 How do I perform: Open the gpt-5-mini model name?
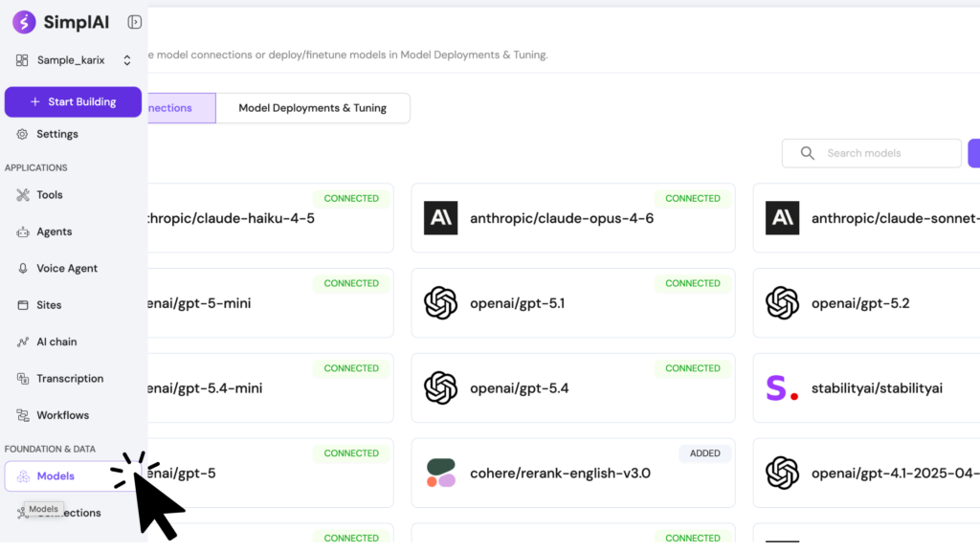[199, 303]
